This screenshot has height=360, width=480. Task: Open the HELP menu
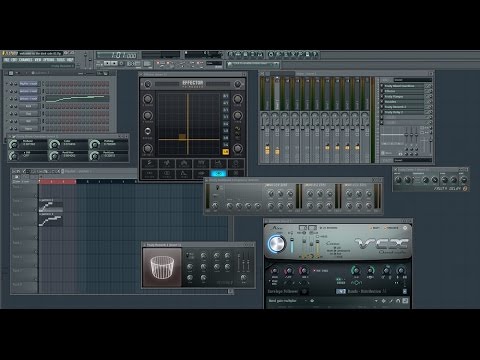(x=70, y=60)
